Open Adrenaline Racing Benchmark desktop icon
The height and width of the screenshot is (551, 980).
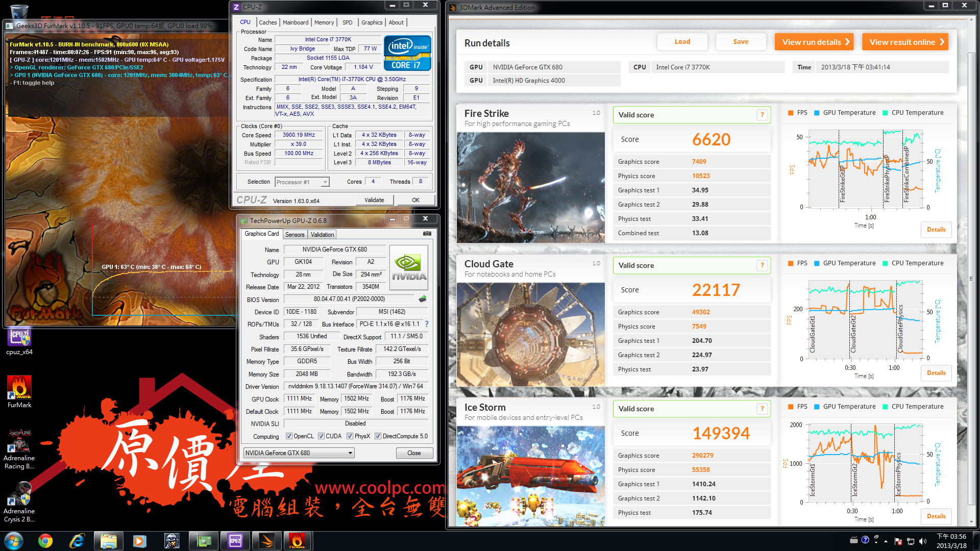(x=19, y=449)
